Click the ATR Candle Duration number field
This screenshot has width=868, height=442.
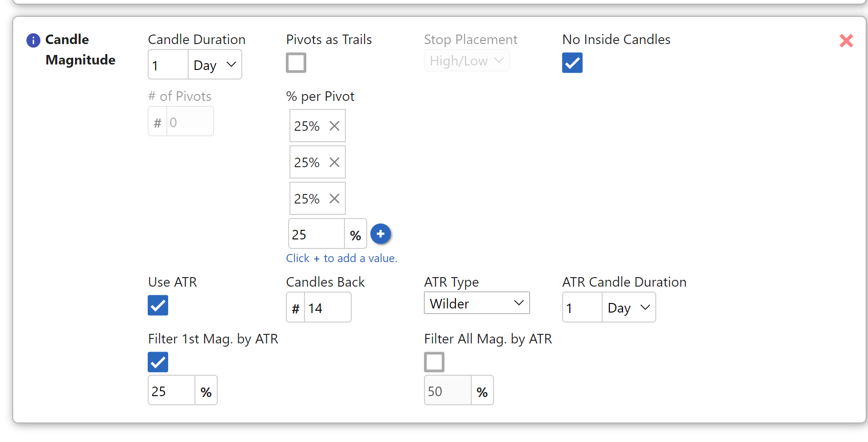point(583,307)
